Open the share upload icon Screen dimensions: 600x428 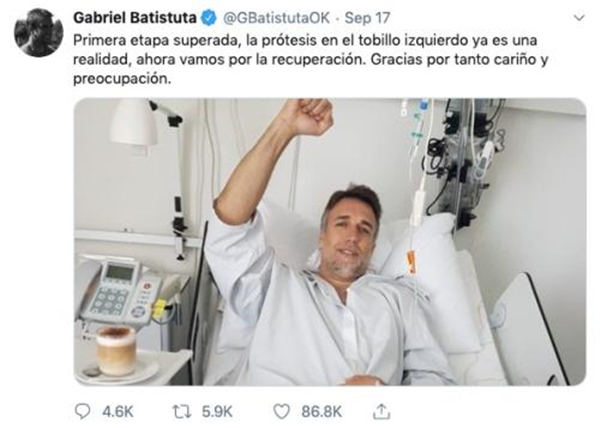(382, 411)
